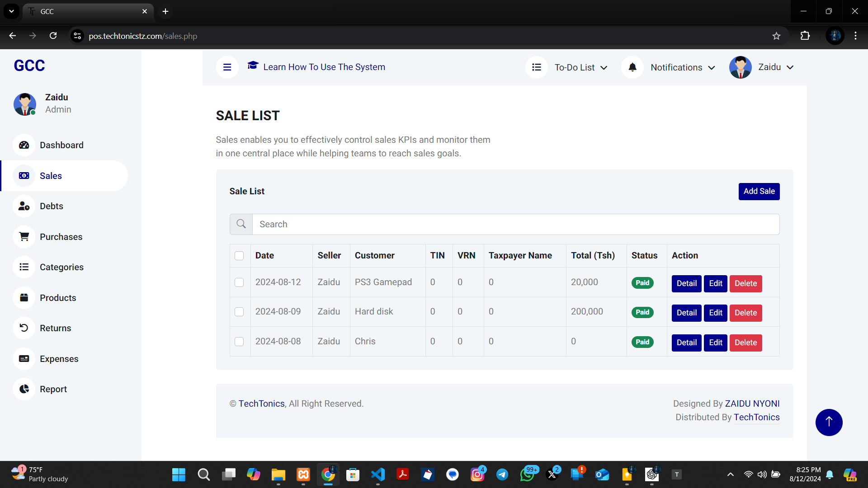Click the Dashboard gauge icon in sidebar
This screenshot has height=488, width=868.
tap(24, 145)
